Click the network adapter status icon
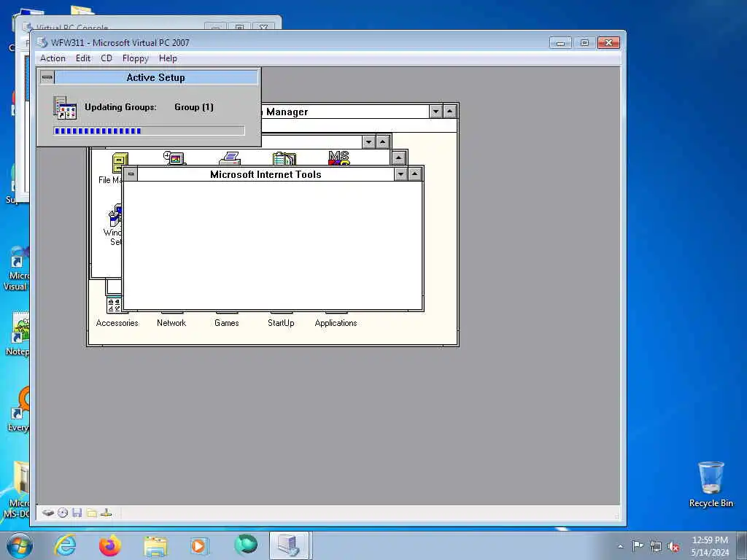Screen dimensions: 747x560 (x=107, y=513)
